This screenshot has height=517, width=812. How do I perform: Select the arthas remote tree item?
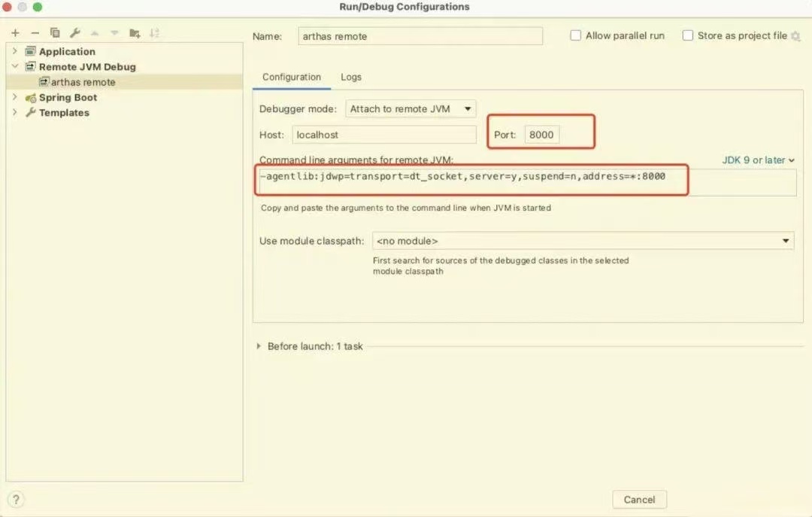[124, 82]
